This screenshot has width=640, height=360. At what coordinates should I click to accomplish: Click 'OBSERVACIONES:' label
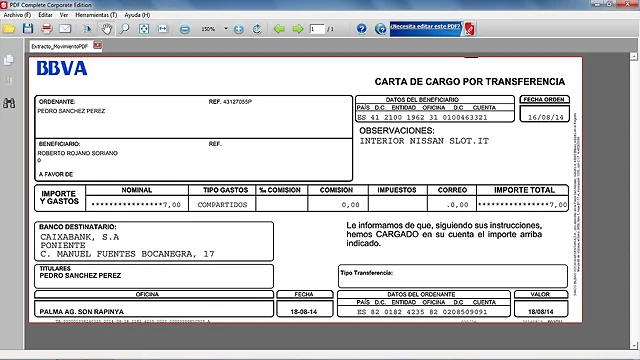pos(397,131)
